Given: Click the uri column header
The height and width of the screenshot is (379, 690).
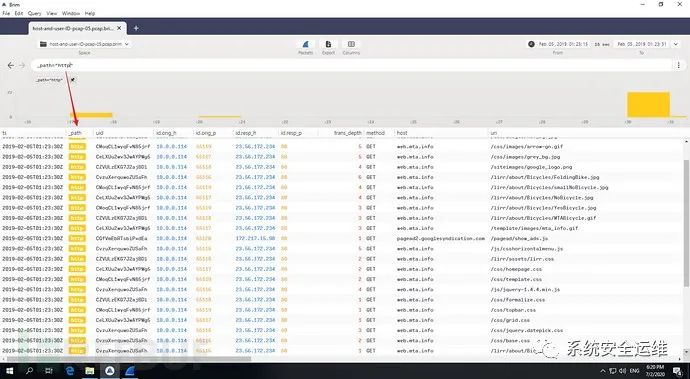Looking at the screenshot, I should click(493, 132).
